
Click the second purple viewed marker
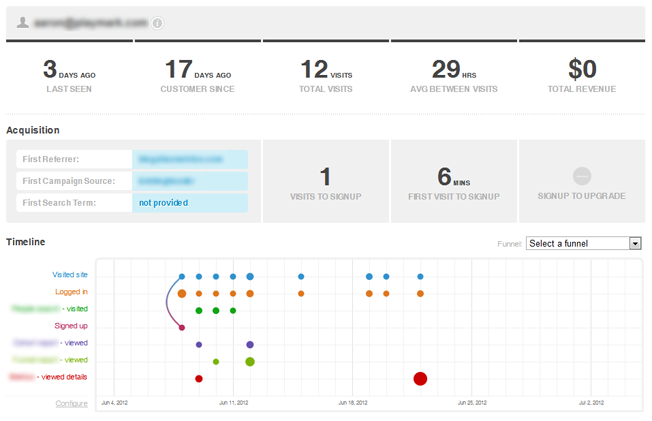[x=250, y=344]
